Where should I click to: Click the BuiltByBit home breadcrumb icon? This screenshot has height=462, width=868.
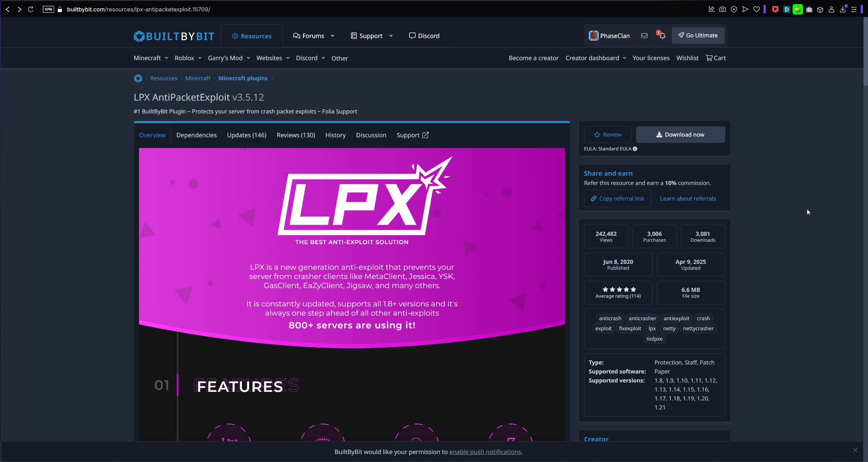tap(138, 78)
